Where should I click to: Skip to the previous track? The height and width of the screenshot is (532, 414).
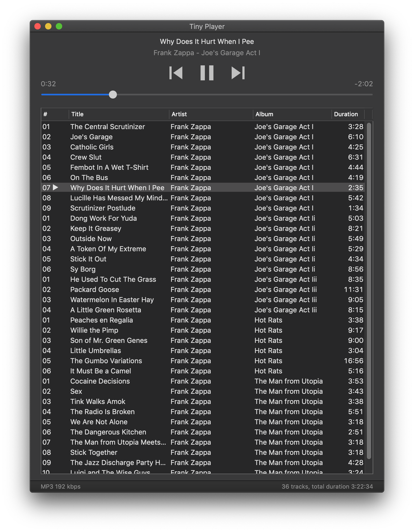pos(176,73)
